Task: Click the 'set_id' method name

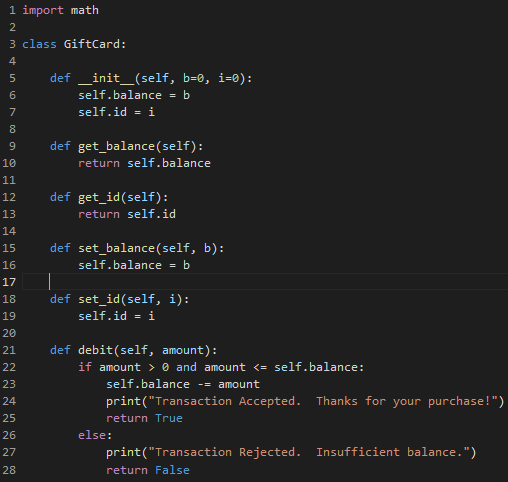Action: tap(99, 299)
